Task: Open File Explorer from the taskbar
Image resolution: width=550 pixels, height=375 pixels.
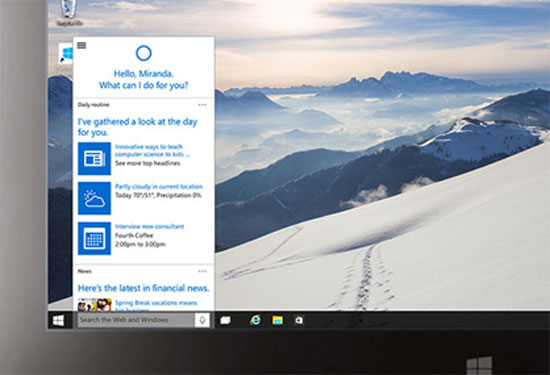Action: [277, 320]
